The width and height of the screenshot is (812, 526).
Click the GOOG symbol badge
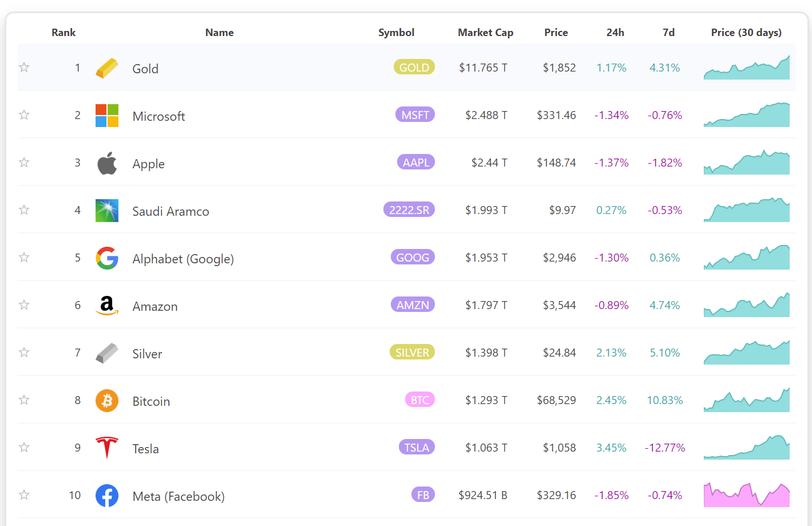[x=413, y=258]
